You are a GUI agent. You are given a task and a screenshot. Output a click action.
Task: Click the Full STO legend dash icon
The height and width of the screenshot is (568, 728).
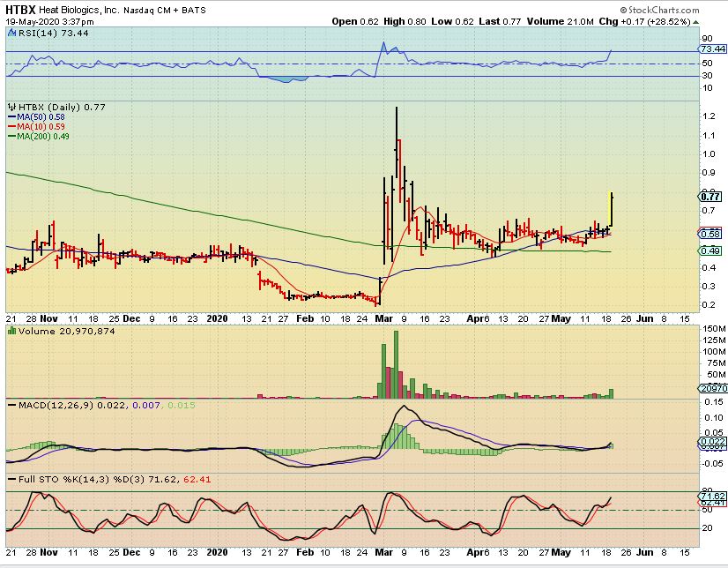coord(12,479)
